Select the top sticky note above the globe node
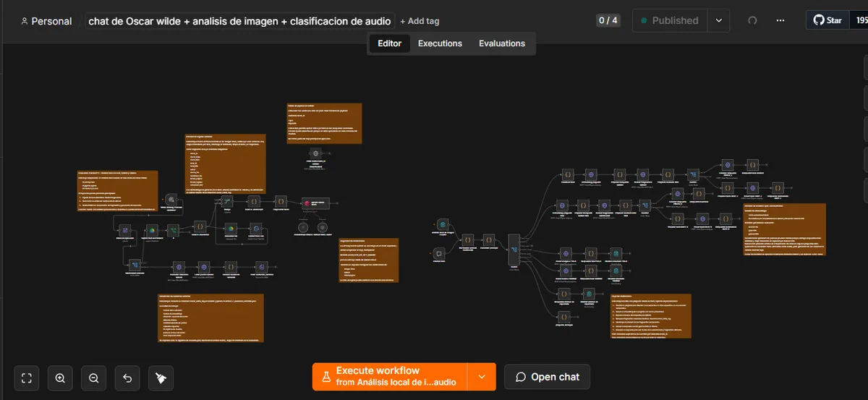The image size is (868, 400). pyautogui.click(x=325, y=123)
